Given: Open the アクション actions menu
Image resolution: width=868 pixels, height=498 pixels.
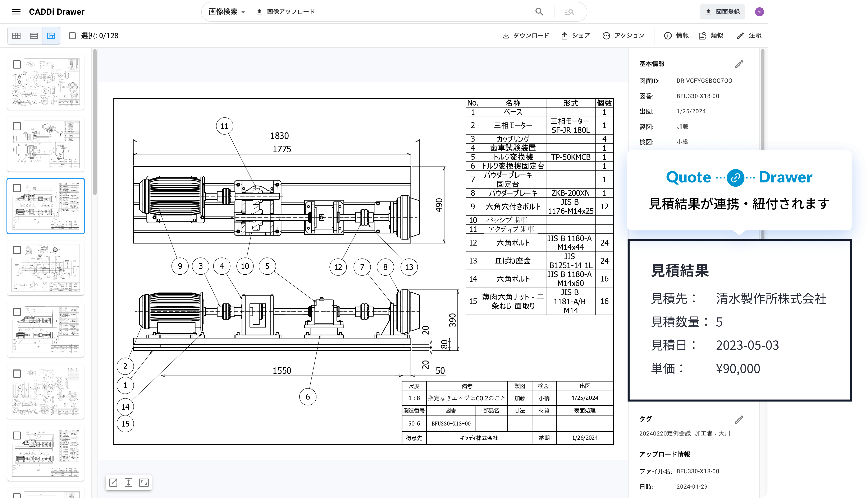Looking at the screenshot, I should click(x=623, y=36).
